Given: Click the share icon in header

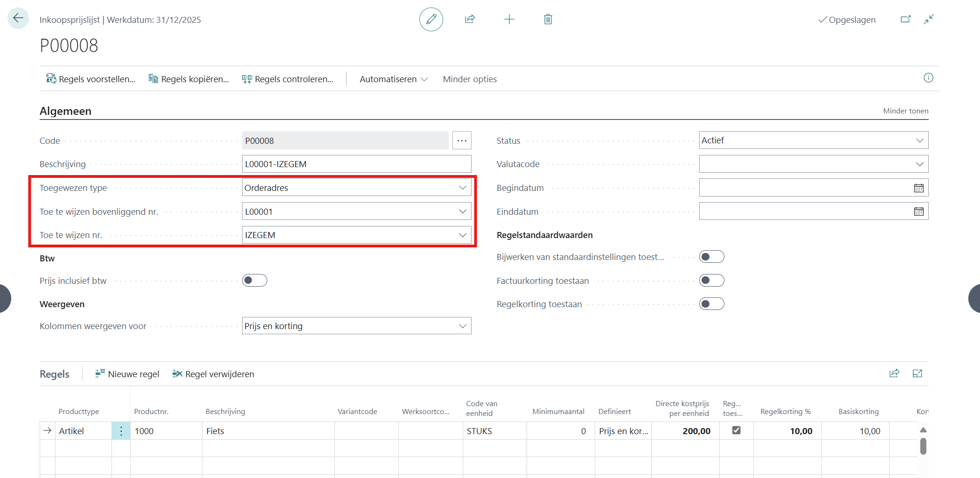Looking at the screenshot, I should (470, 19).
